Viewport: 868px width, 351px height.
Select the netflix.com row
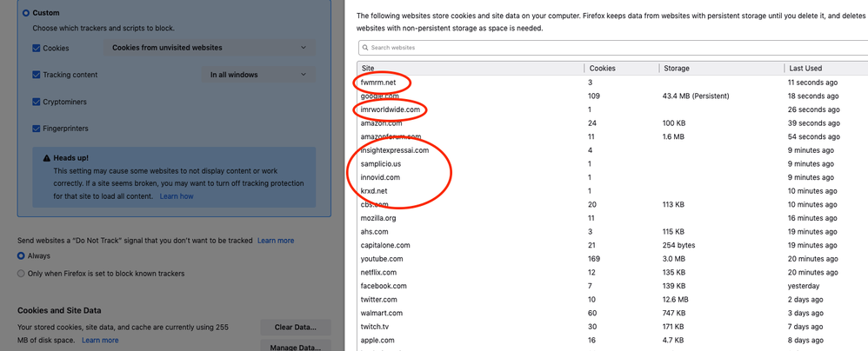click(613, 272)
